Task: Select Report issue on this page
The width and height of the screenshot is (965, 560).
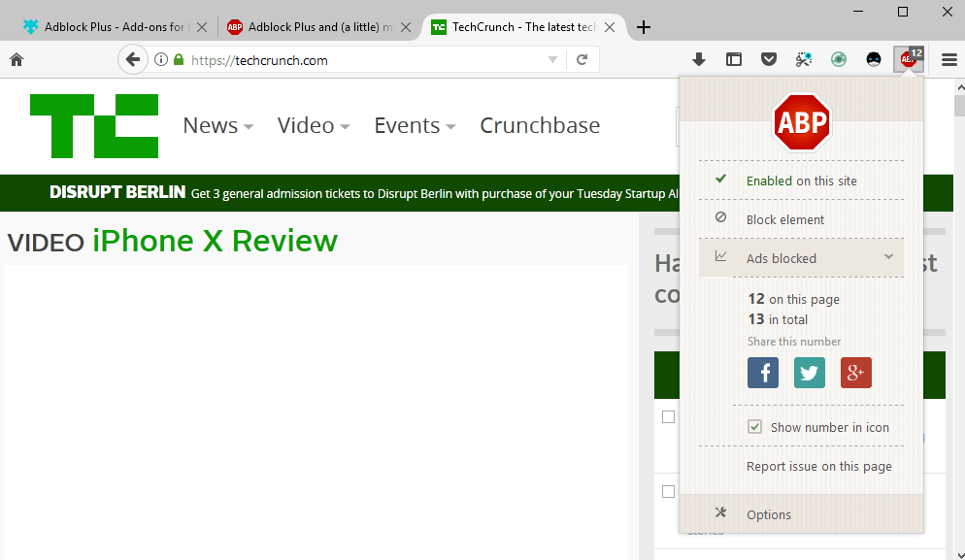Action: [x=818, y=467]
